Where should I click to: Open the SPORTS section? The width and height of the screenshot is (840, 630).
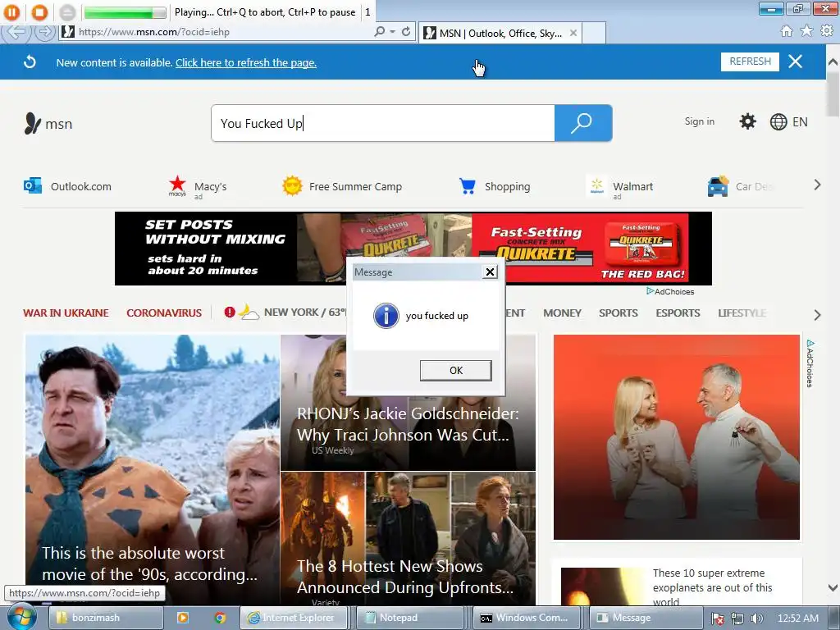pos(619,313)
